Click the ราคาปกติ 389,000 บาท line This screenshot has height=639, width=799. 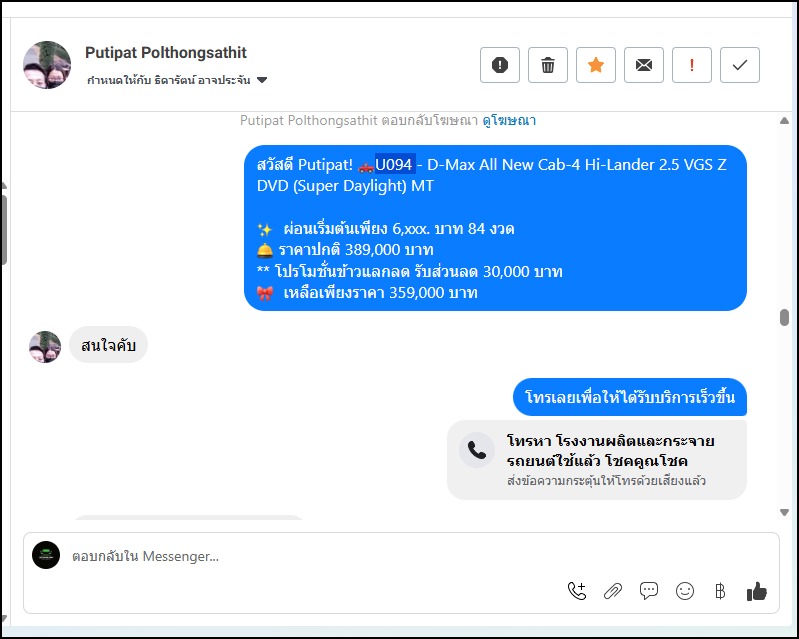(x=345, y=250)
